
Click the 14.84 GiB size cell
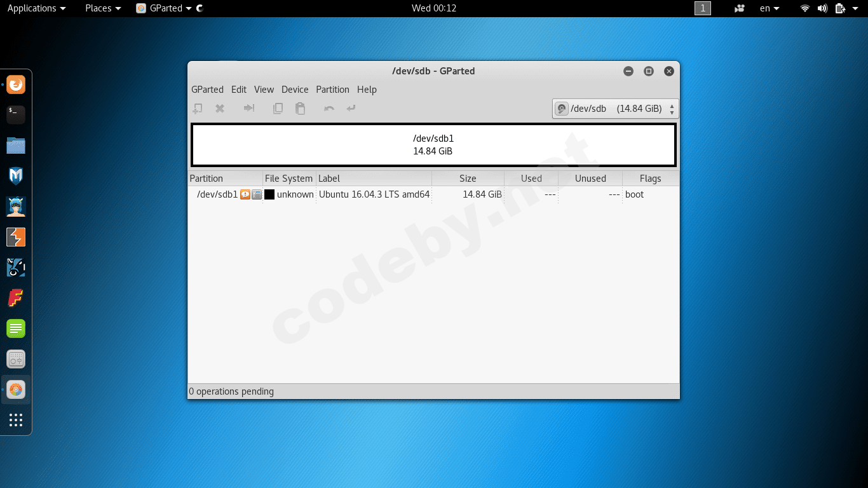click(x=482, y=194)
